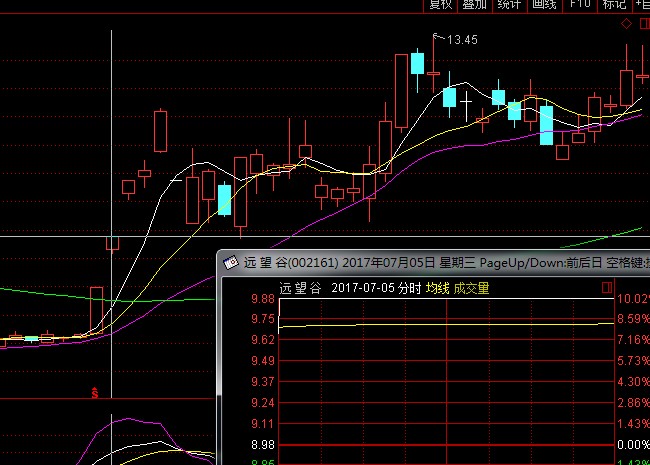The height and width of the screenshot is (465, 650).
Task: Toggle the 成交量 volume display
Action: 471,289
